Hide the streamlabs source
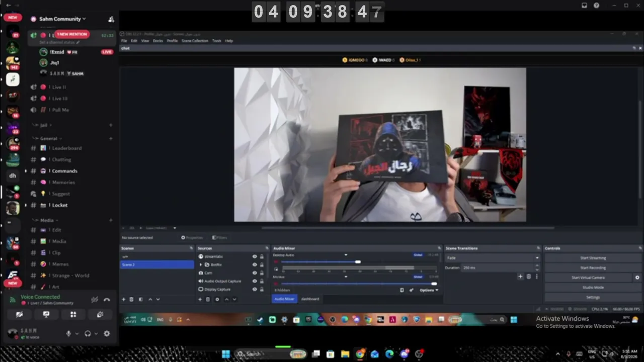Image resolution: width=644 pixels, height=362 pixels. click(x=255, y=256)
